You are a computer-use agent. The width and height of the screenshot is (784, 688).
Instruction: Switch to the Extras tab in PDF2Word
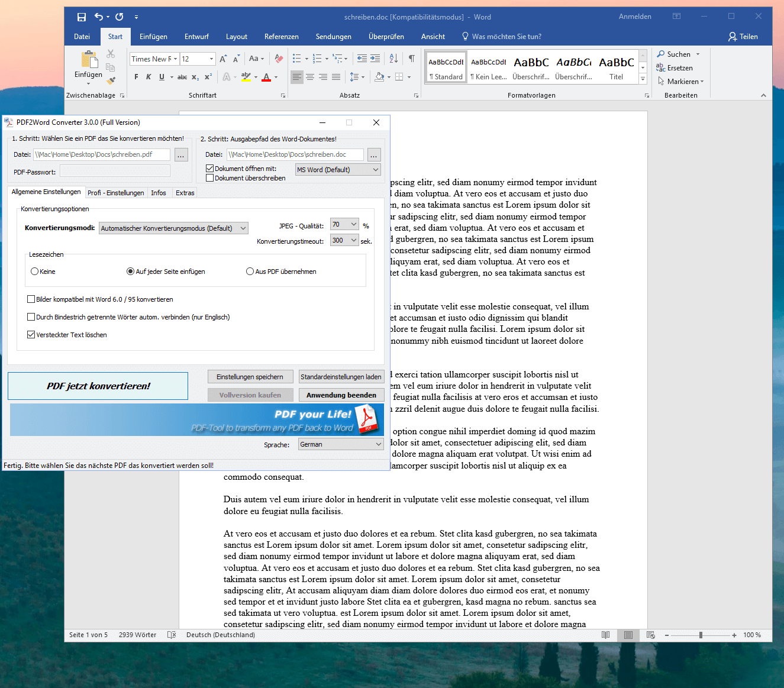tap(185, 193)
